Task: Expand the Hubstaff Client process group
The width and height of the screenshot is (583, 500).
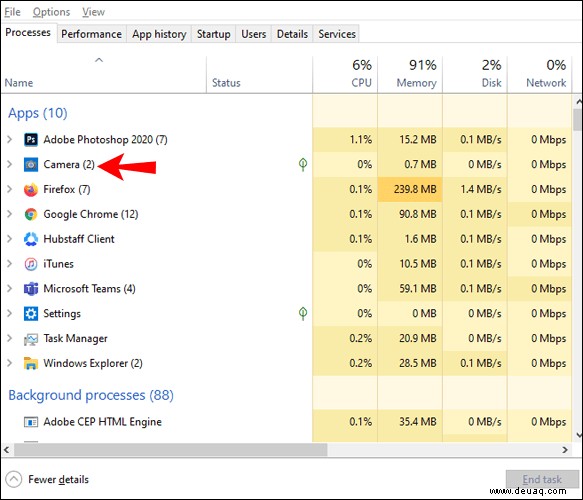Action: pyautogui.click(x=10, y=239)
